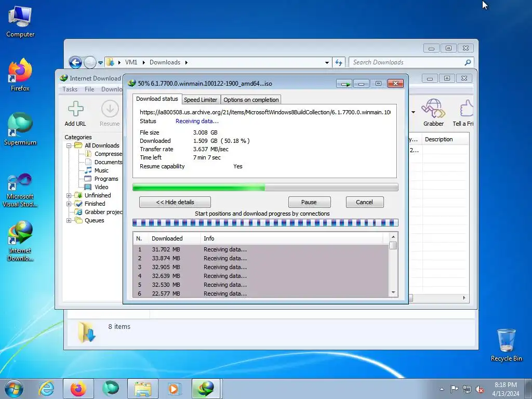Image resolution: width=532 pixels, height=399 pixels.
Task: Expand the Unfinished category
Action: point(69,195)
